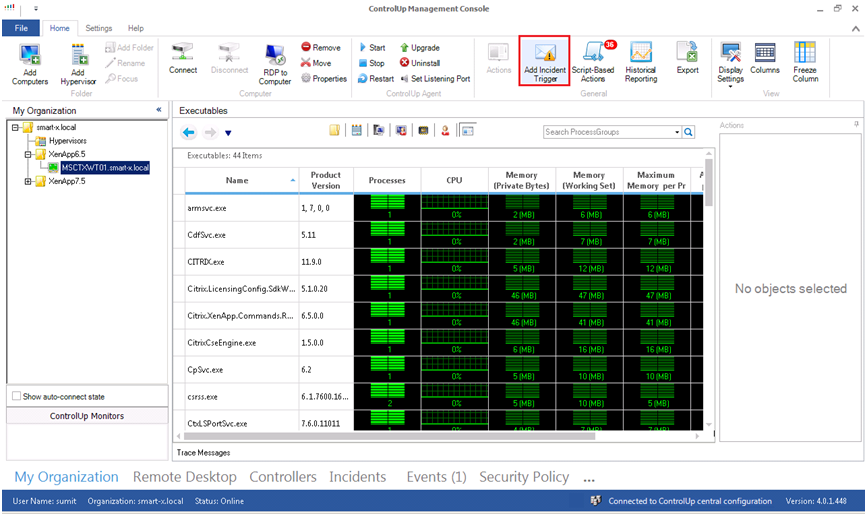Open the navigation history dropdown arrow
This screenshot has height=516, width=867.
tap(228, 133)
